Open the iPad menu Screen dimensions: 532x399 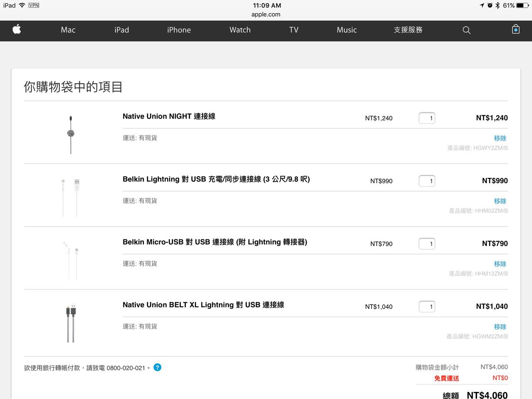tap(122, 30)
